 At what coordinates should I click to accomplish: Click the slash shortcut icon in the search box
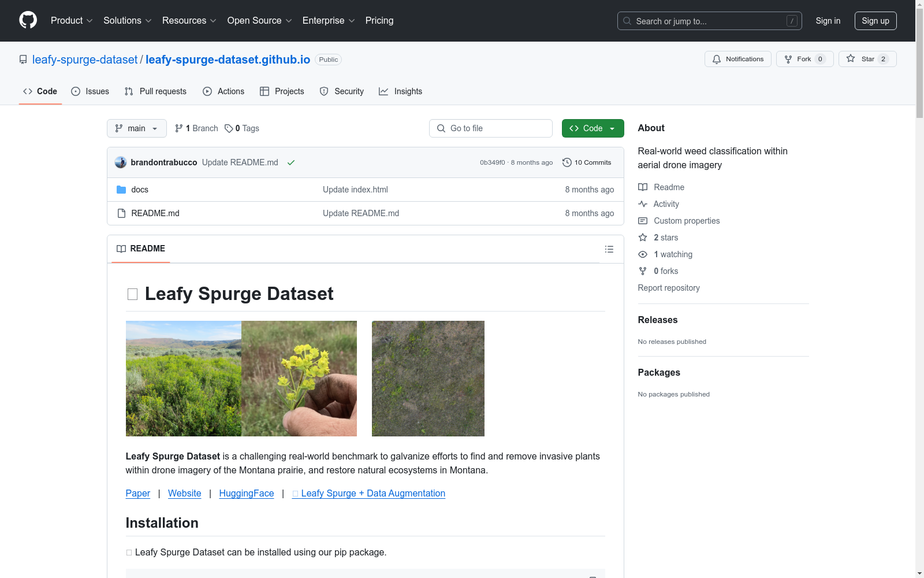792,21
